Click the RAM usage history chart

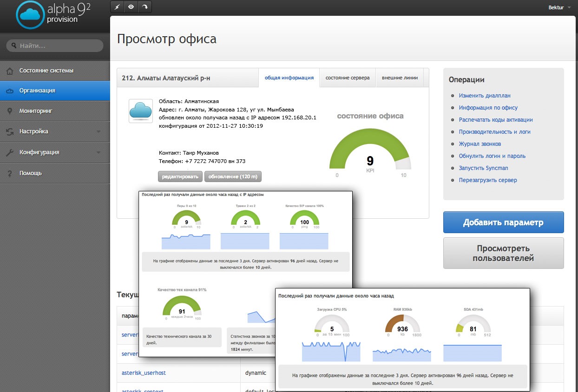pos(402,354)
